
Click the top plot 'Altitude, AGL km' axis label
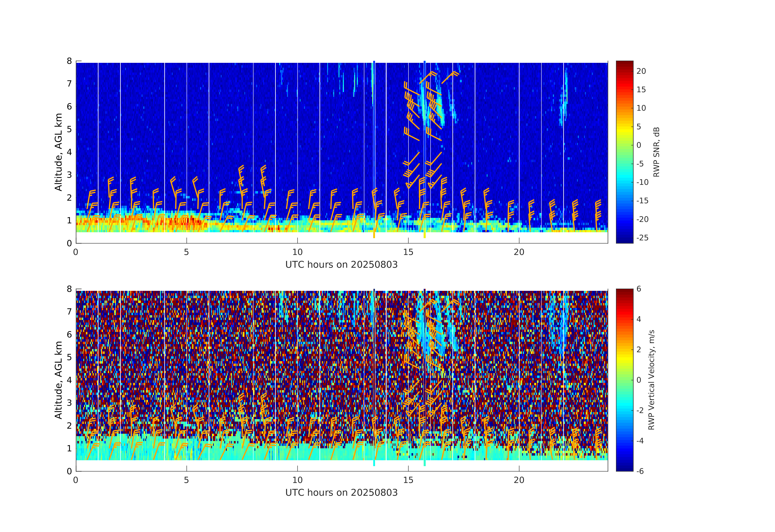(x=58, y=152)
